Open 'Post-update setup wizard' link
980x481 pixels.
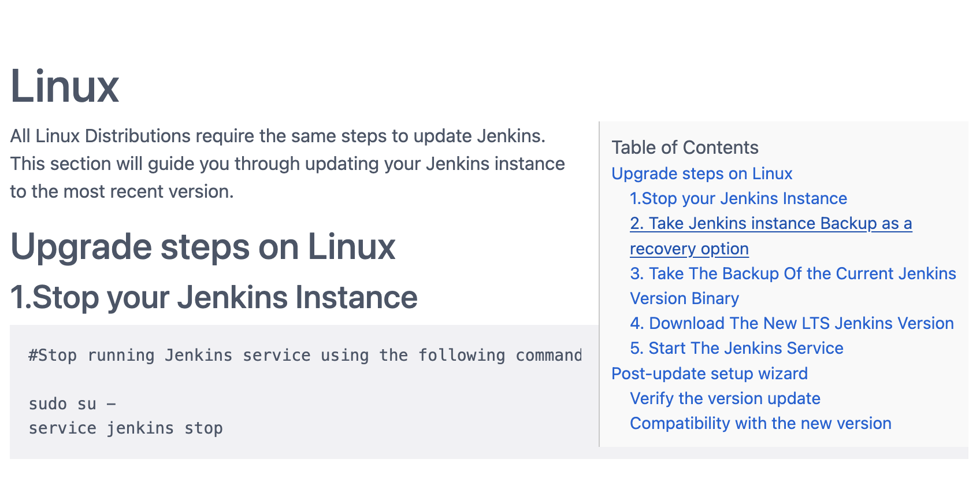point(709,373)
